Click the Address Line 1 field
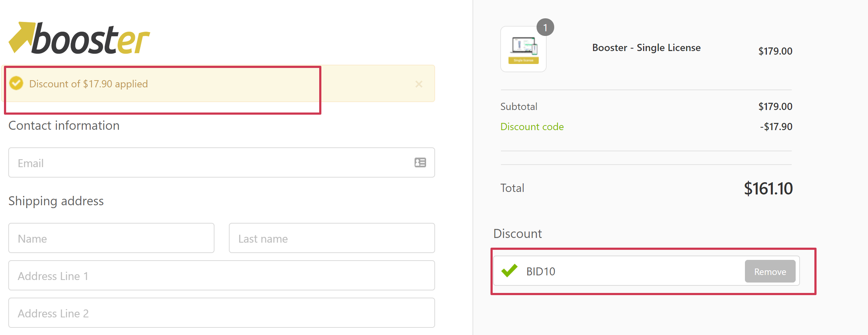868x335 pixels. (x=221, y=275)
